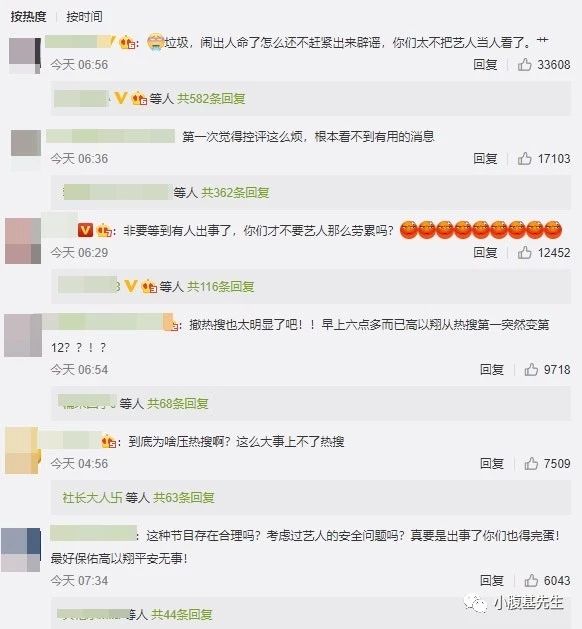Image resolution: width=582 pixels, height=629 pixels.
Task: Open 共68条回复 replies
Action: pos(178,404)
